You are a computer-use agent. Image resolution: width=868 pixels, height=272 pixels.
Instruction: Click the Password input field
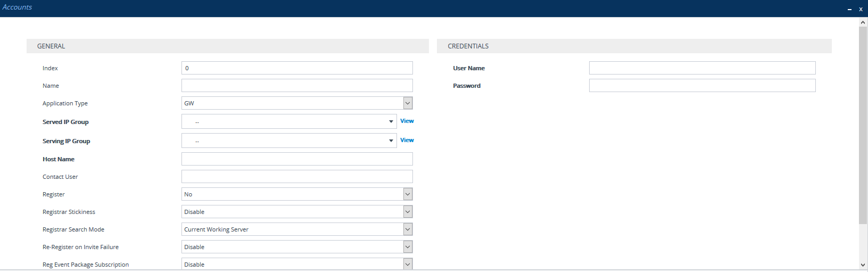702,86
